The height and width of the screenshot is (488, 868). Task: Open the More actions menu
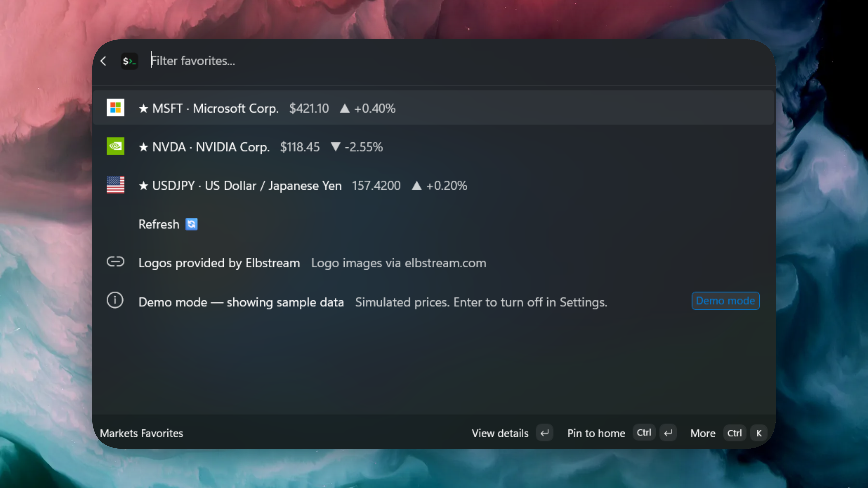(703, 433)
